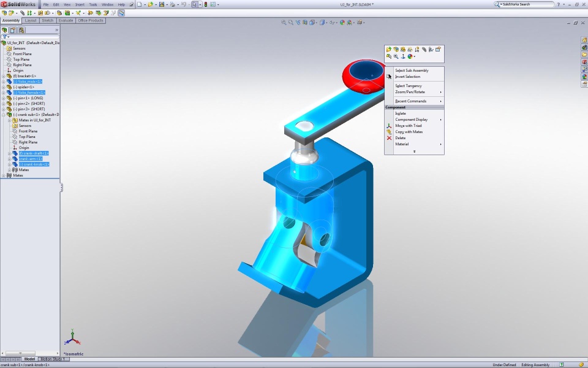Click the SolidWorks Search magnifier icon

coord(497,4)
